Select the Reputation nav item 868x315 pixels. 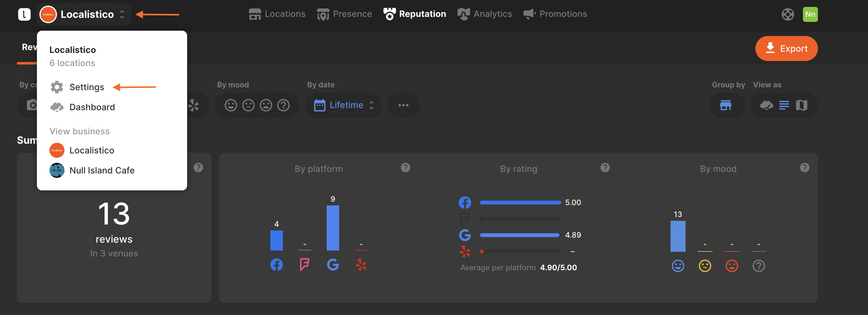(x=415, y=14)
